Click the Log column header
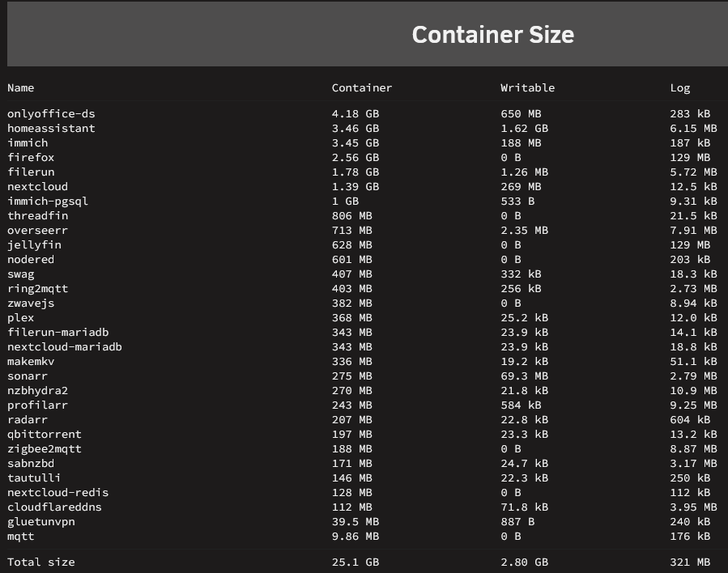 click(x=679, y=88)
